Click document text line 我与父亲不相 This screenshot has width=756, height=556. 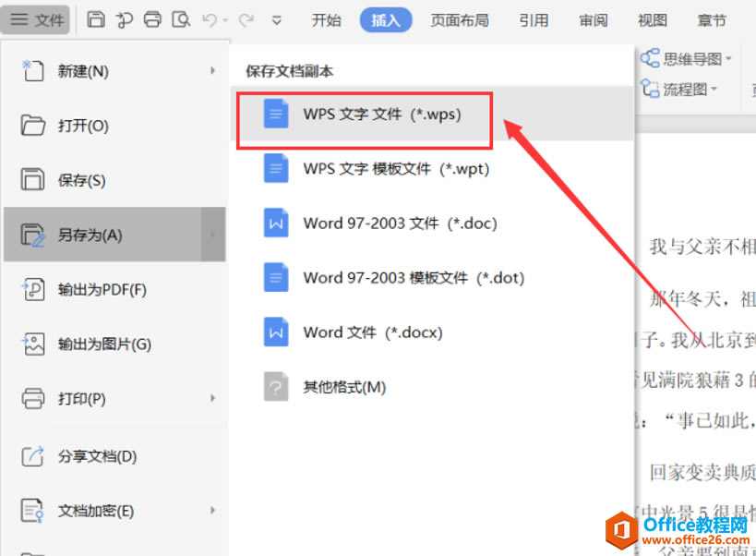point(702,247)
